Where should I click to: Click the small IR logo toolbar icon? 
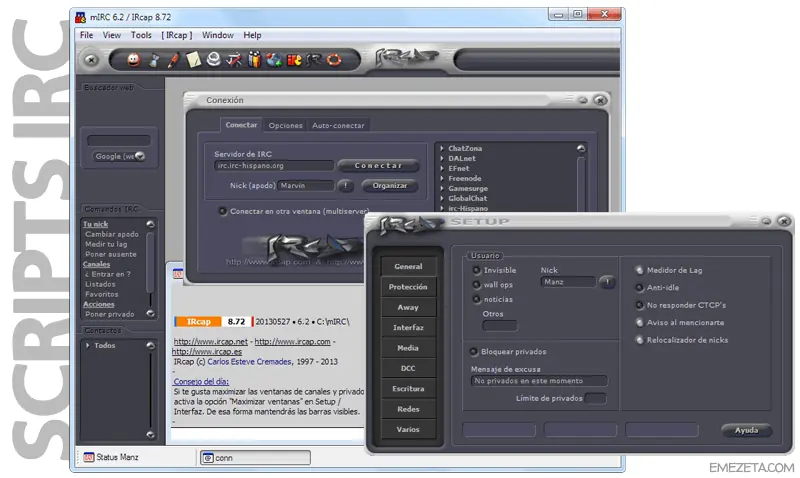314,60
